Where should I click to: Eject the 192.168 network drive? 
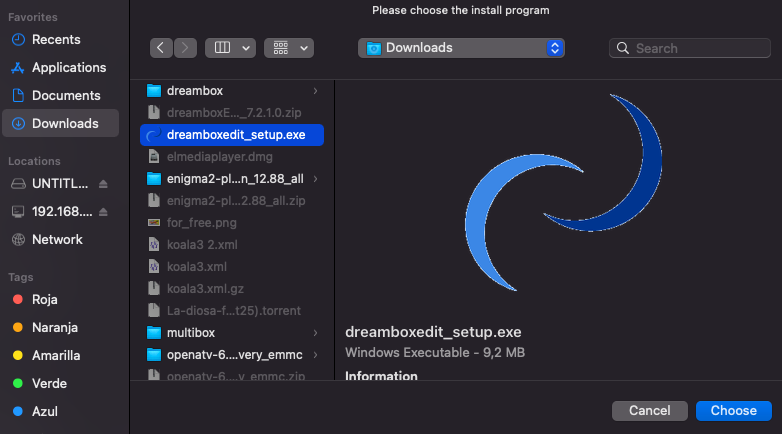[x=104, y=212]
